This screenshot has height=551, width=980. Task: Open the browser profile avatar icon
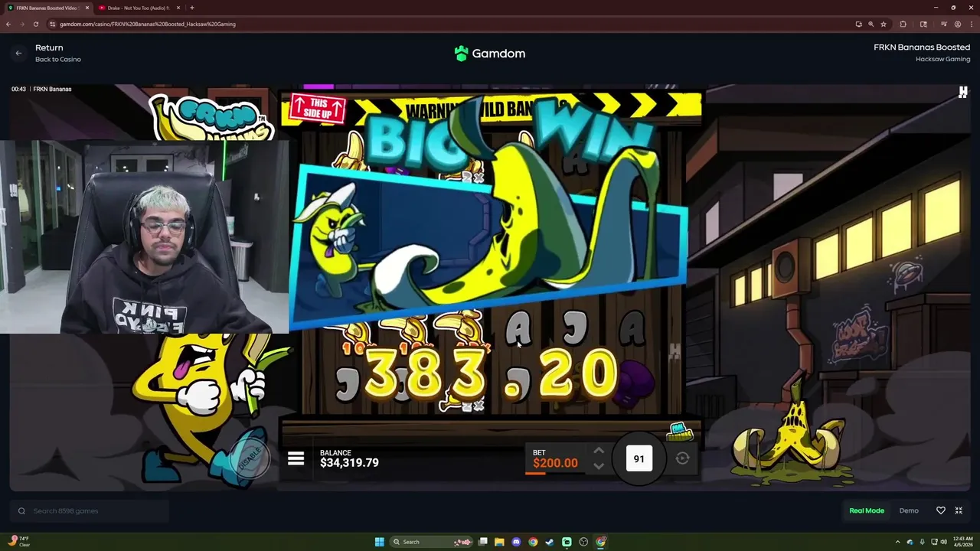point(957,24)
